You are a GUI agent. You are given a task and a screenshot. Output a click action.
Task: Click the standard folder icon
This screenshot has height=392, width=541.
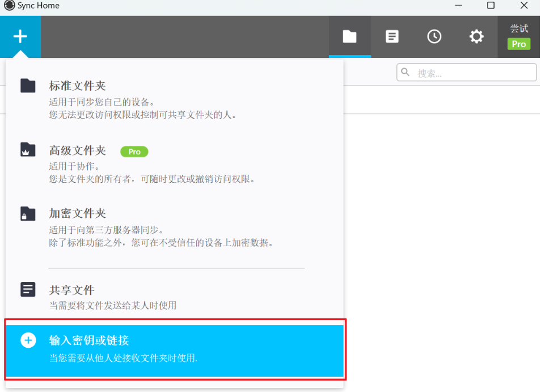pos(28,86)
